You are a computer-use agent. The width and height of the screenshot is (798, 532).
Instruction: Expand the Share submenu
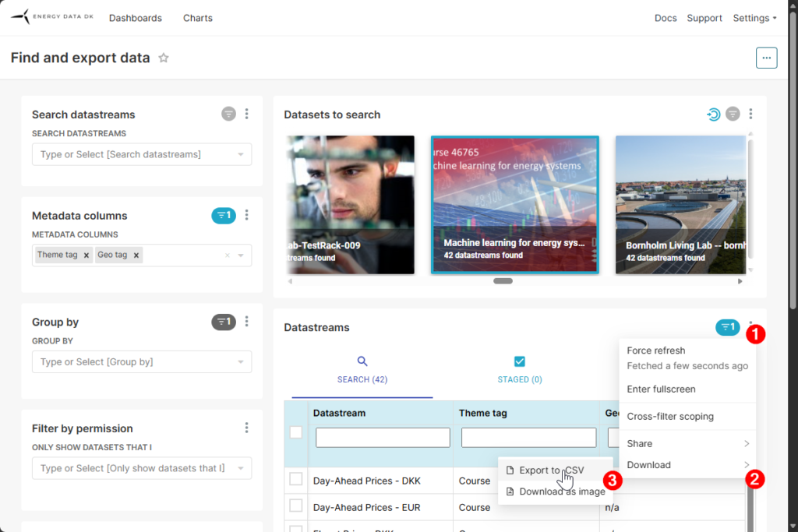(687, 443)
